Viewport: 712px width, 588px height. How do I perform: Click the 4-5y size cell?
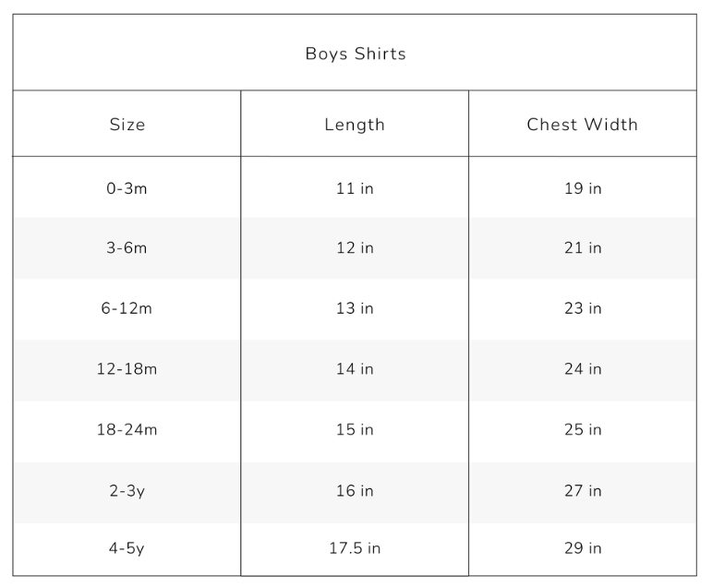[x=127, y=548]
